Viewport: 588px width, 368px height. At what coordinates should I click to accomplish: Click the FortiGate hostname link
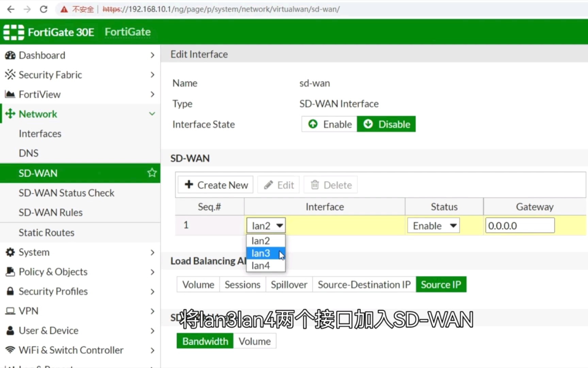coord(128,32)
